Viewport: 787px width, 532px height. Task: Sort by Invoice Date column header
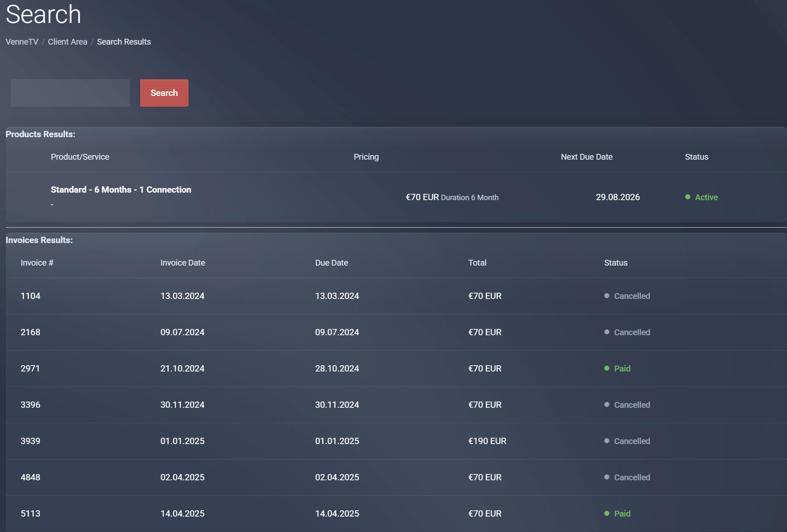(183, 263)
